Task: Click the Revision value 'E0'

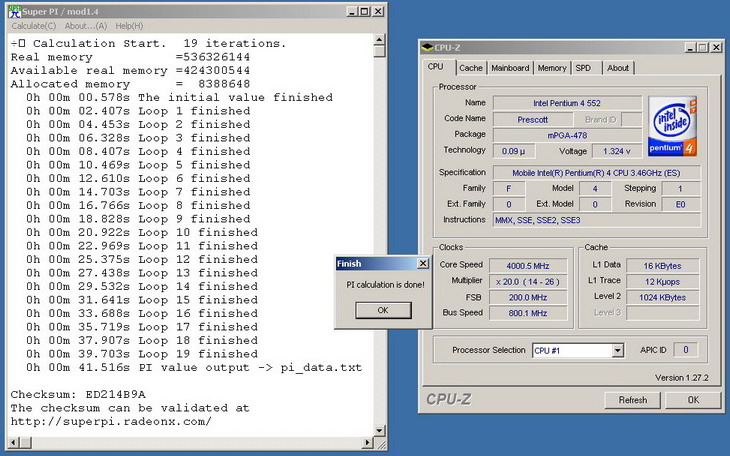Action: point(681,204)
